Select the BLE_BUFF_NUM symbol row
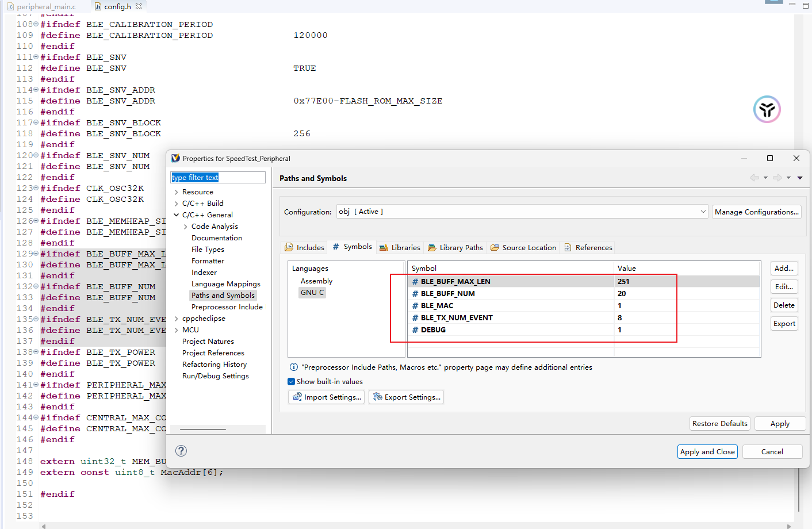This screenshot has width=812, height=529. point(584,293)
